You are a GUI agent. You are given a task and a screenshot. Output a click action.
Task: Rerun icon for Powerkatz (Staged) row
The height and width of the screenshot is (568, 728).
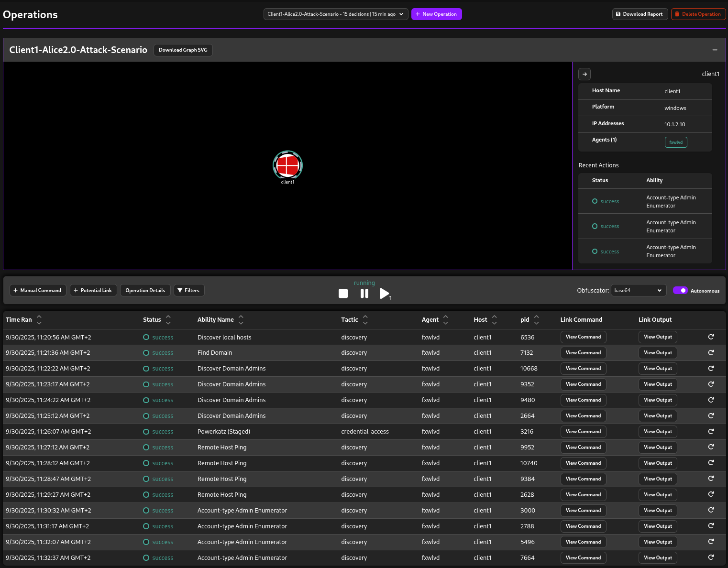(x=711, y=431)
